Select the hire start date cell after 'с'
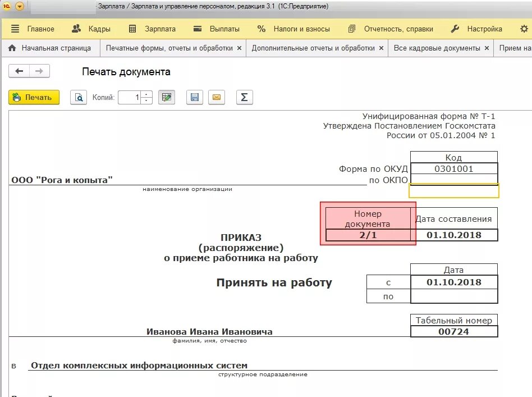The image size is (532, 397). [x=454, y=282]
